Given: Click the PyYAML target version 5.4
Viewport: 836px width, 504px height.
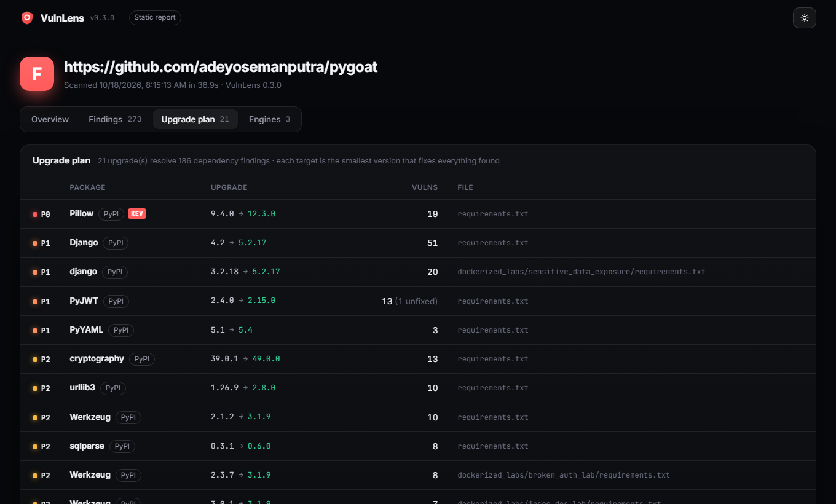Looking at the screenshot, I should tap(245, 330).
